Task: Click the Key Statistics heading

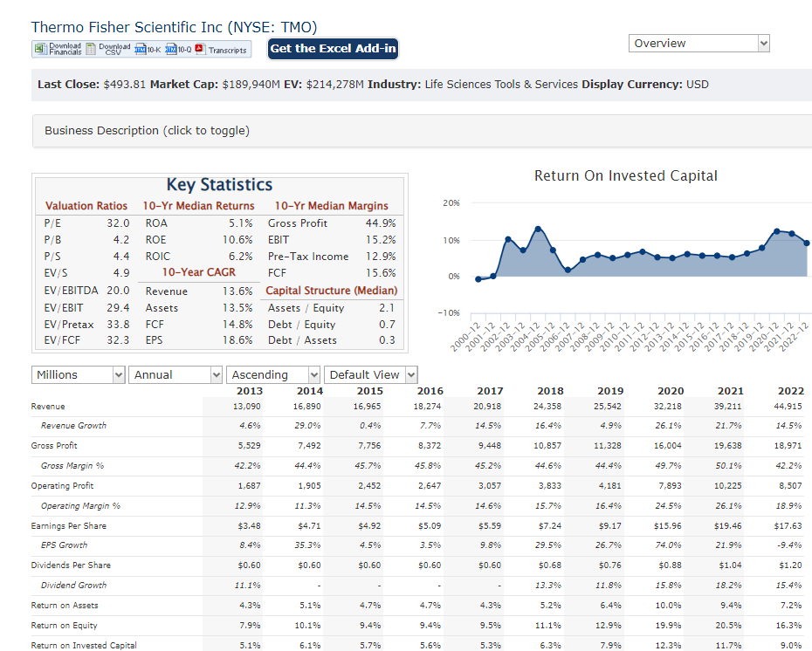Action: [219, 185]
